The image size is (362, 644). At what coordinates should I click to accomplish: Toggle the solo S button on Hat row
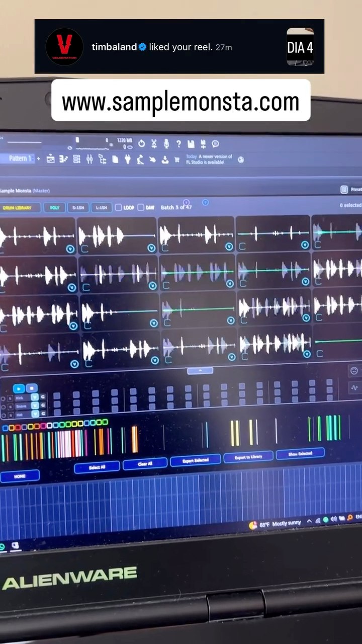[10, 415]
